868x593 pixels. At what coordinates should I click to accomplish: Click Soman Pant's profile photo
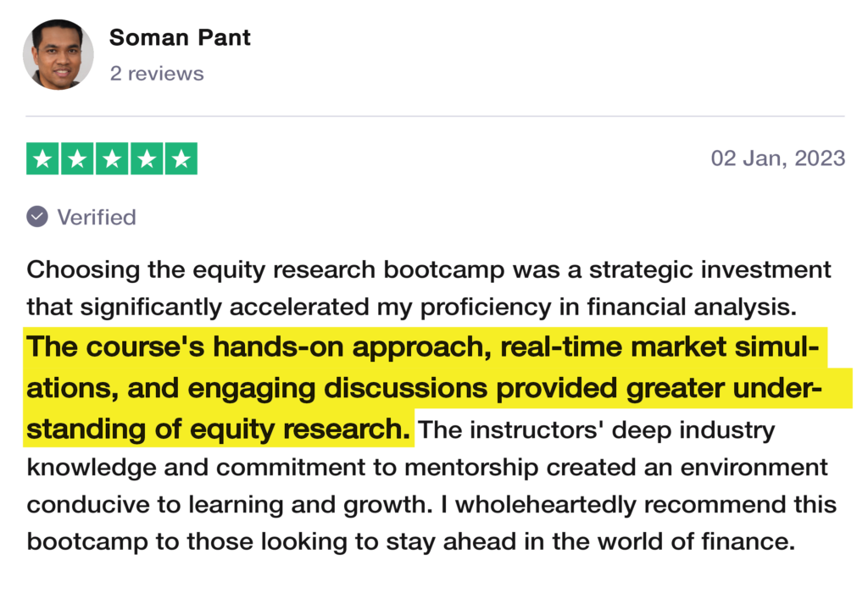[58, 54]
